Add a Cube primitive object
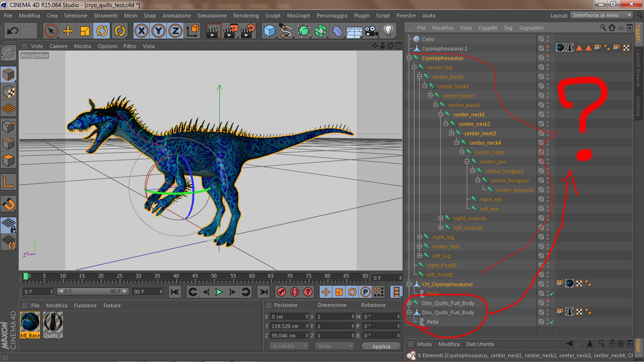The image size is (644, 362). coord(270,32)
